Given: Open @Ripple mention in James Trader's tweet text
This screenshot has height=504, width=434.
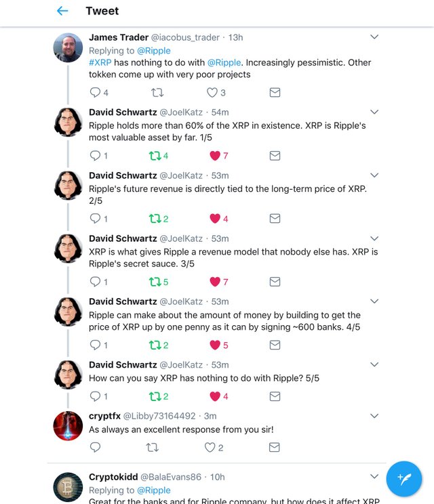Looking at the screenshot, I should 224,62.
